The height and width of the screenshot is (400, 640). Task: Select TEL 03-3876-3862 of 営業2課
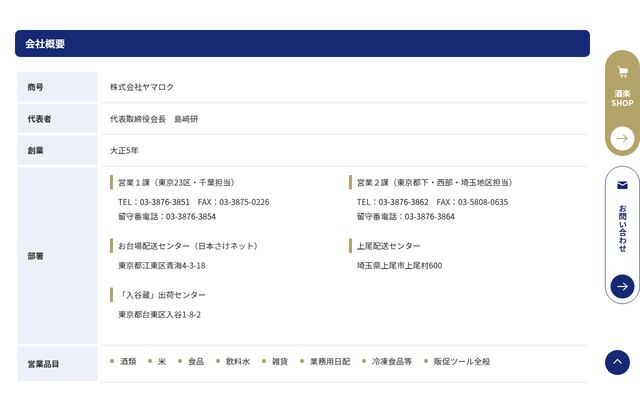pyautogui.click(x=393, y=202)
